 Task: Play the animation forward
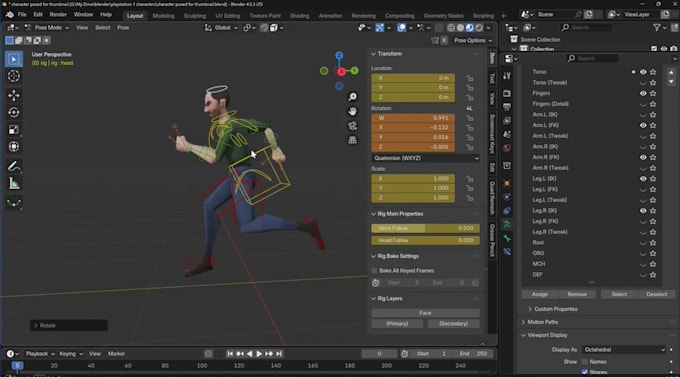(259, 354)
